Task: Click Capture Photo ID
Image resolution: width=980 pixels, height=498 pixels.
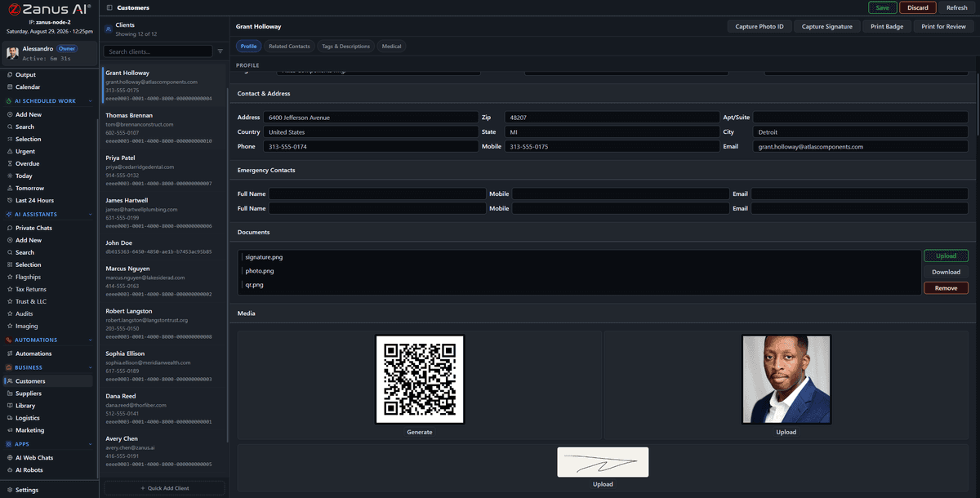Action: point(759,27)
